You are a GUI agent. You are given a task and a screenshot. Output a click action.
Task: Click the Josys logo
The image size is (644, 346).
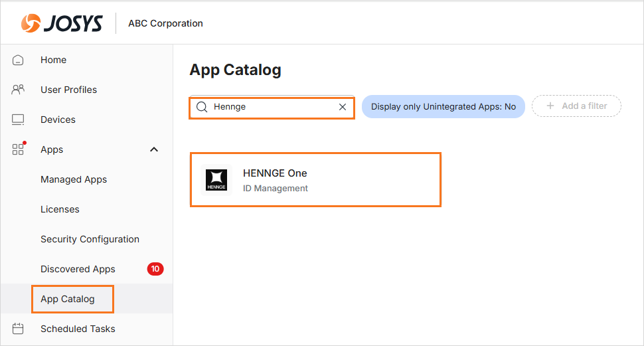pos(62,23)
